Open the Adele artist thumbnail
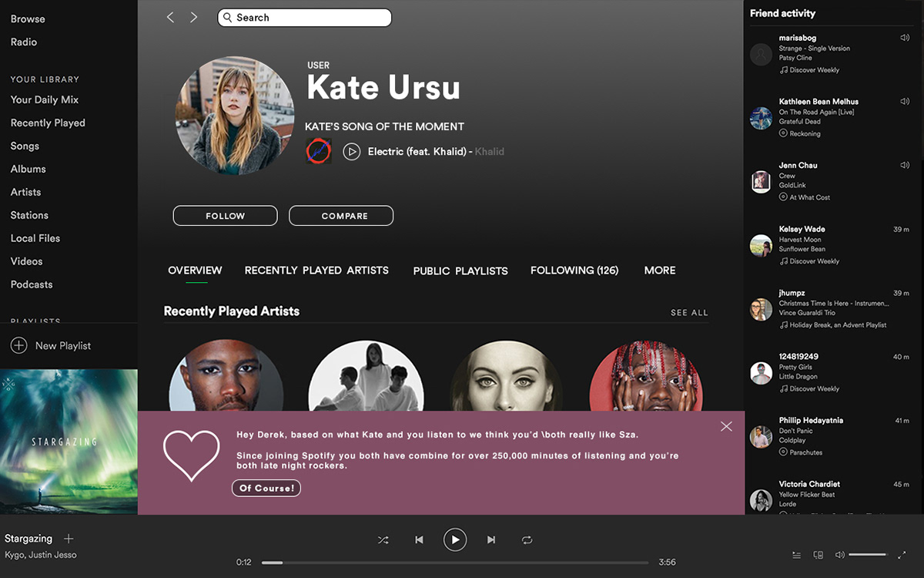This screenshot has width=924, height=578. [x=507, y=376]
